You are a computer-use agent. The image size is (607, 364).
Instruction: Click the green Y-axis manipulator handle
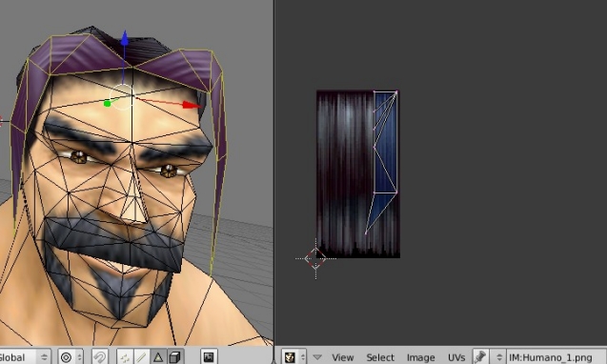108,104
